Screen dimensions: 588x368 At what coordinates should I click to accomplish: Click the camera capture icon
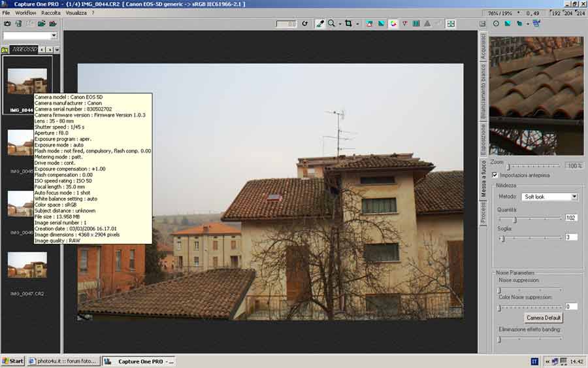7,24
